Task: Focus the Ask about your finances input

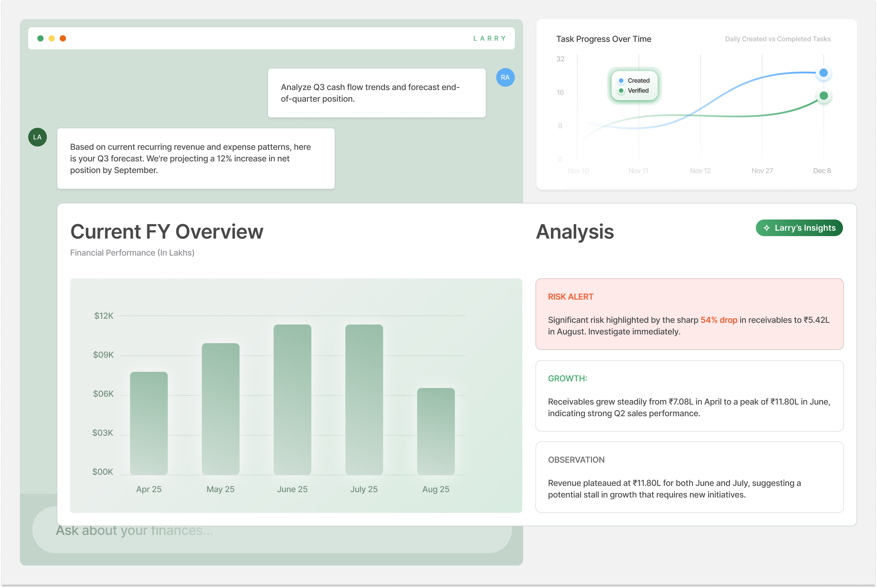Action: (x=272, y=539)
